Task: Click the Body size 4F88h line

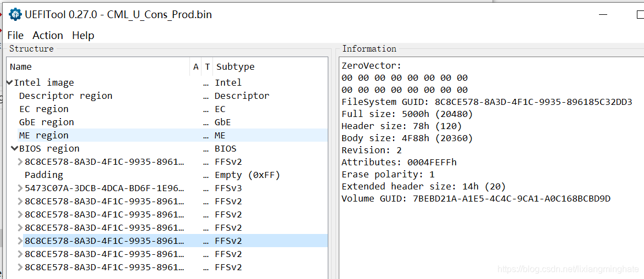Action: pos(407,138)
